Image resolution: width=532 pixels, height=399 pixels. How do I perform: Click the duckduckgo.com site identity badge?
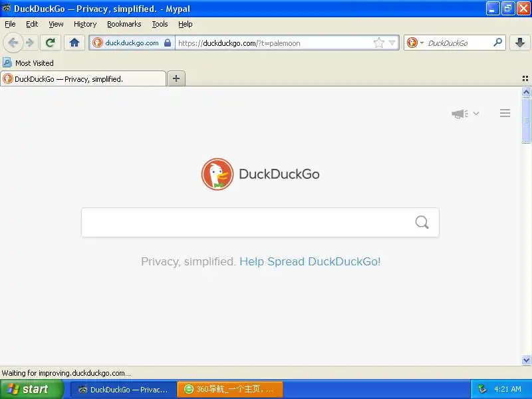(x=132, y=43)
